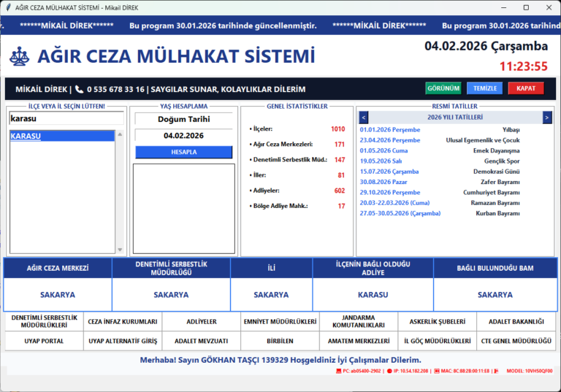Click the HESAPLA button
The image size is (561, 392).
click(x=184, y=152)
